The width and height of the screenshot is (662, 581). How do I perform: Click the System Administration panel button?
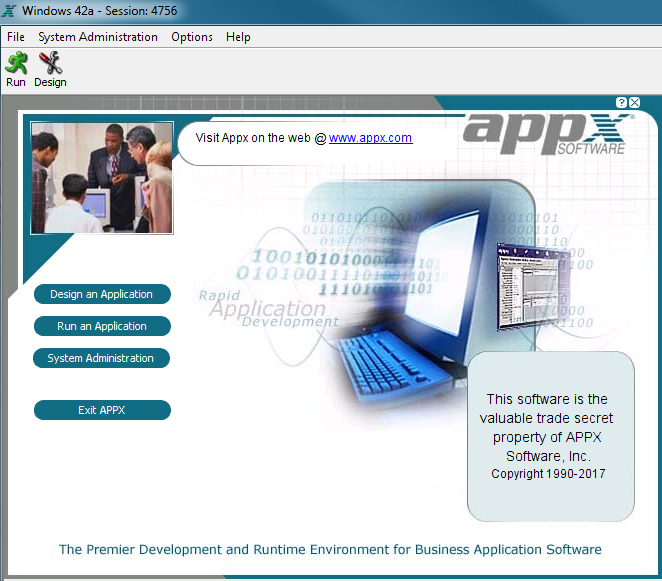pos(101,358)
